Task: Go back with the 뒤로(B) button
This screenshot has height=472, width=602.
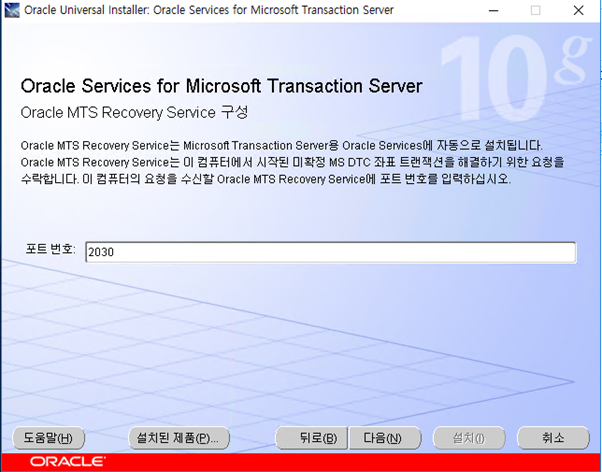Action: 312,438
